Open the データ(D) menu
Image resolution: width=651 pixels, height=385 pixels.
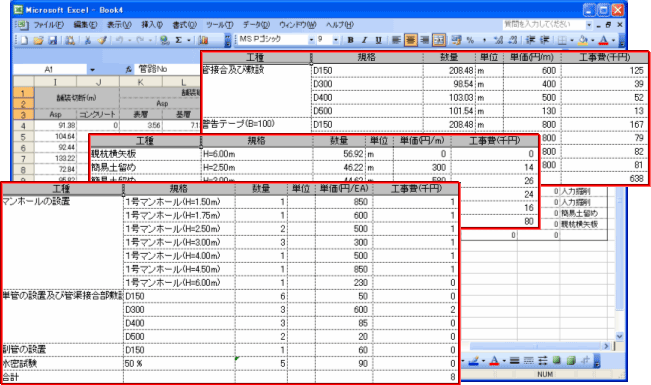click(256, 25)
